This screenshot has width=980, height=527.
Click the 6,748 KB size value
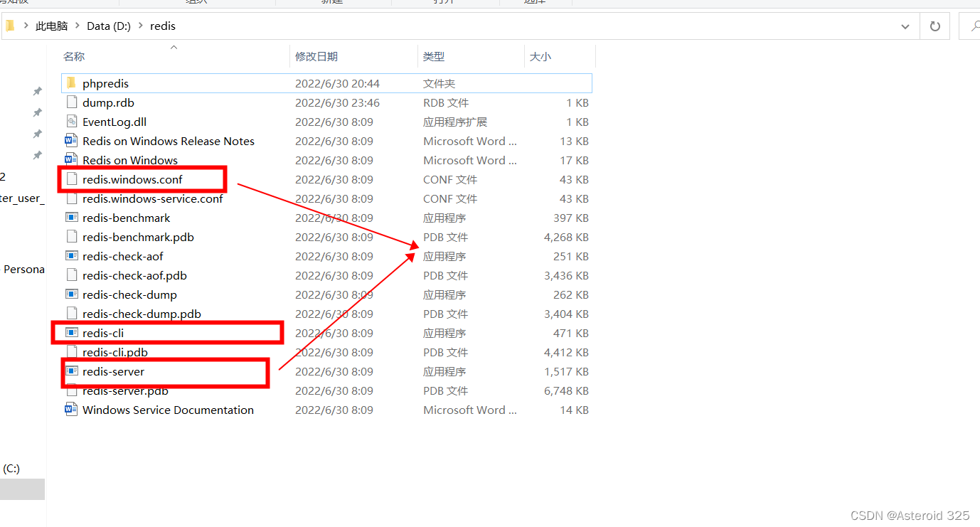click(566, 390)
